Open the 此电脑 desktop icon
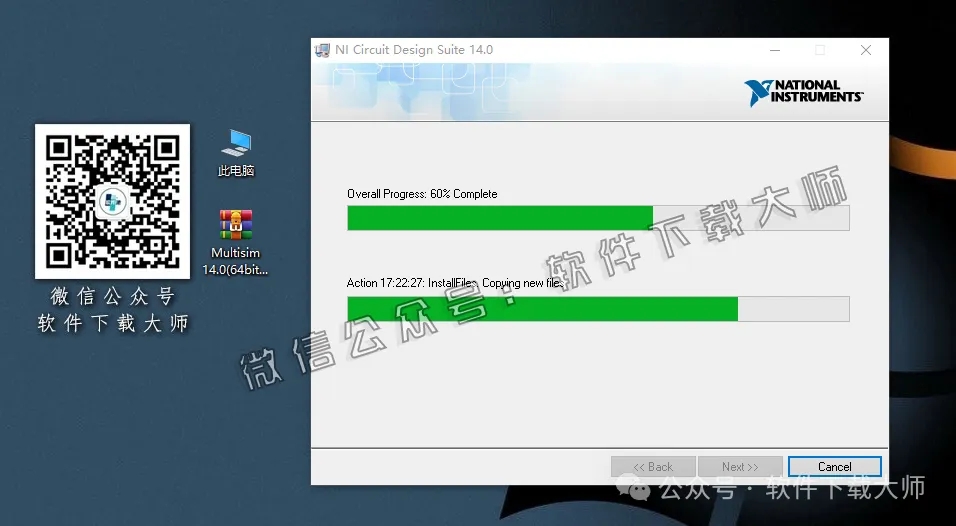The height and width of the screenshot is (526, 956). tap(236, 152)
